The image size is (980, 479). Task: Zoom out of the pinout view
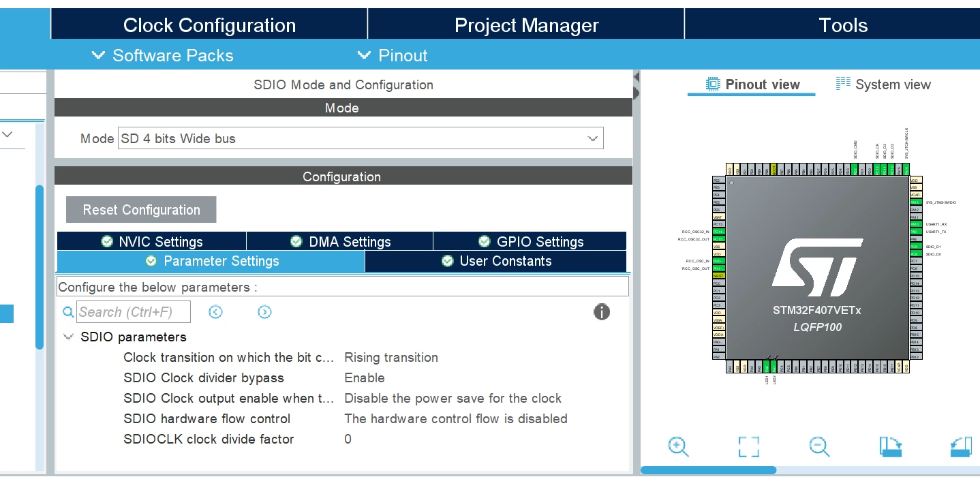pos(819,447)
